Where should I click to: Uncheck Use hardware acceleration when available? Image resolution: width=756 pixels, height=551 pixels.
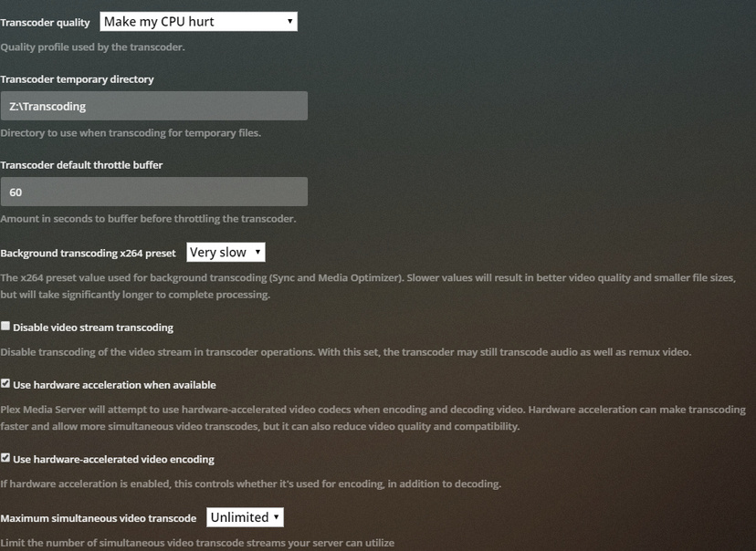[5, 383]
